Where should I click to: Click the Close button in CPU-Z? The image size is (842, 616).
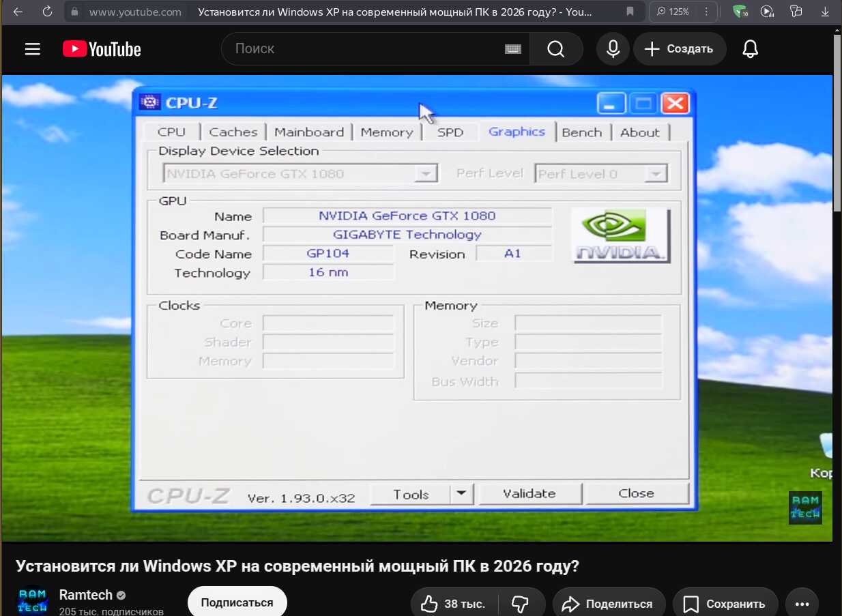tap(637, 493)
